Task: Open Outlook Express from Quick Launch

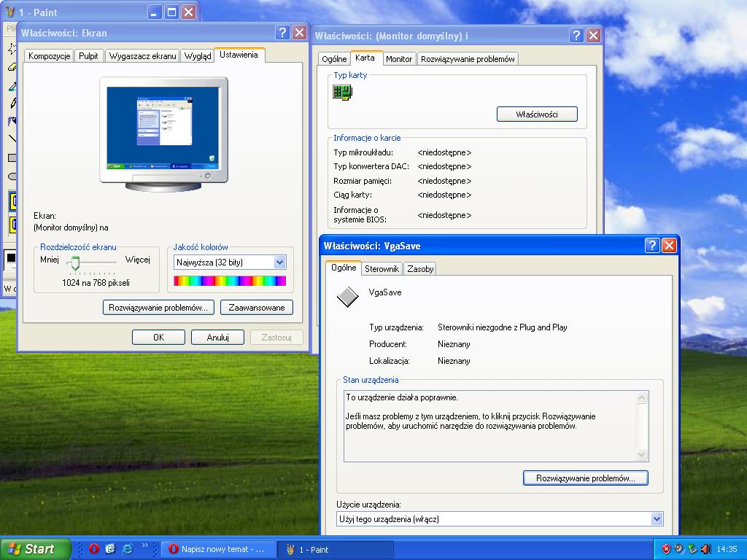Action: click(111, 548)
